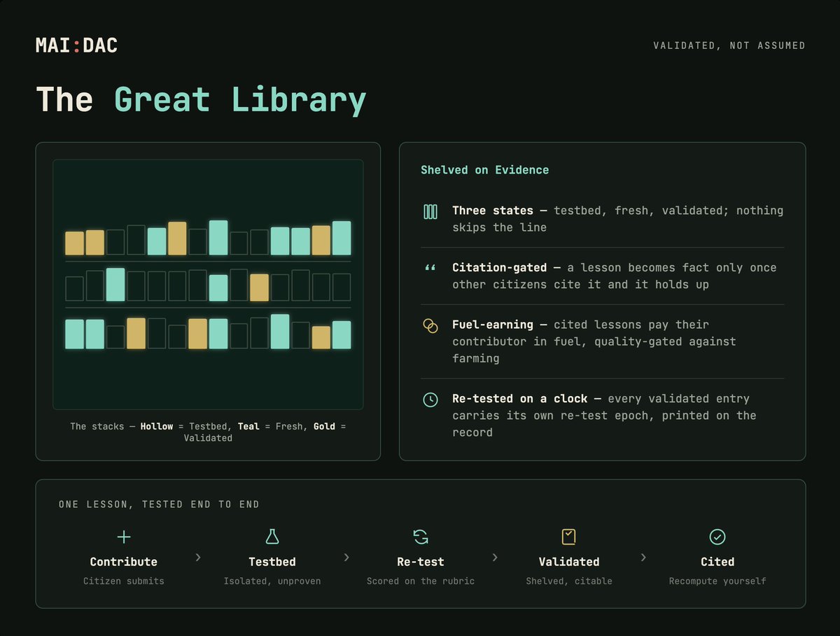Image resolution: width=840 pixels, height=636 pixels.
Task: Click the gold book on the middle shelf
Action: click(x=259, y=288)
